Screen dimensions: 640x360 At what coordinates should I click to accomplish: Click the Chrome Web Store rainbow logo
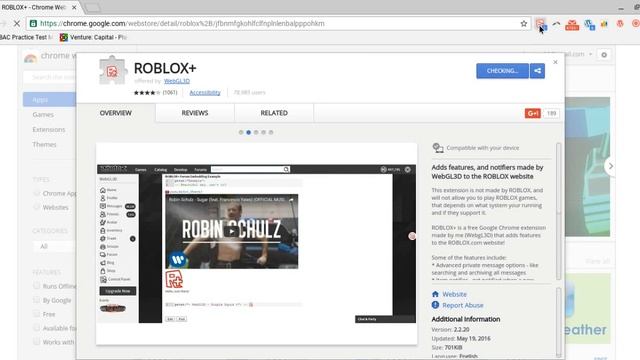(x=30, y=58)
